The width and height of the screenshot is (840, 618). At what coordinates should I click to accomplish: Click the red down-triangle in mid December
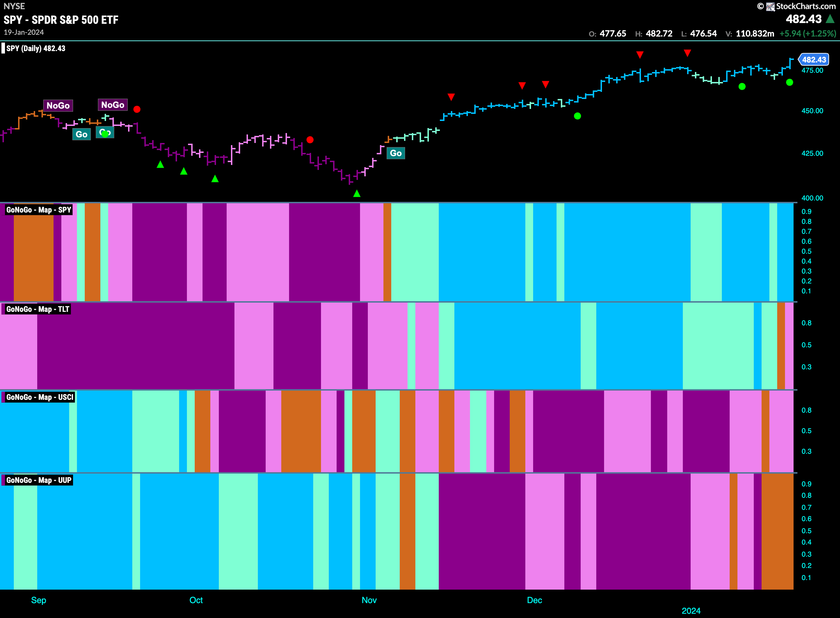point(640,55)
